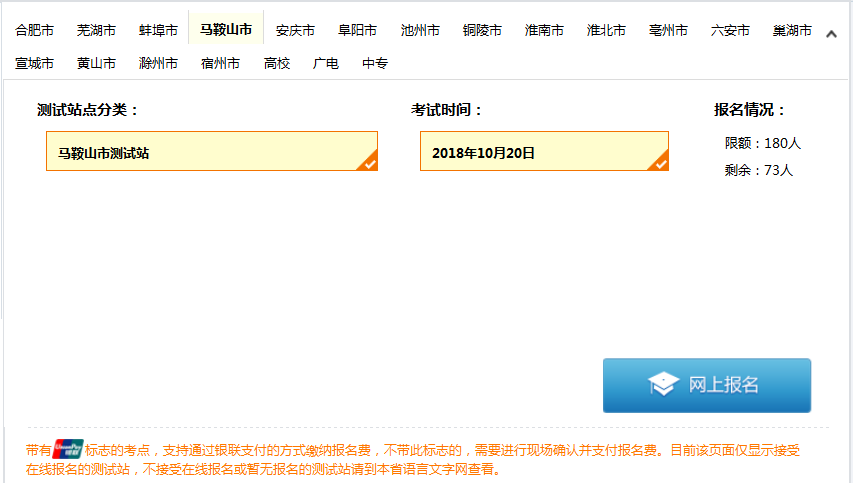The image size is (853, 483).
Task: Choose the 六安市 city tab
Action: click(x=730, y=30)
